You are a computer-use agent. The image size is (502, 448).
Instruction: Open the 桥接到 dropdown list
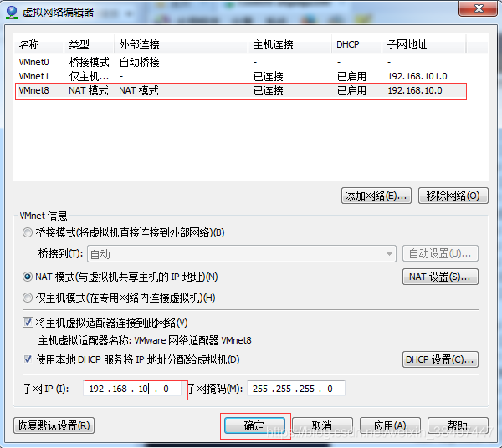242,254
